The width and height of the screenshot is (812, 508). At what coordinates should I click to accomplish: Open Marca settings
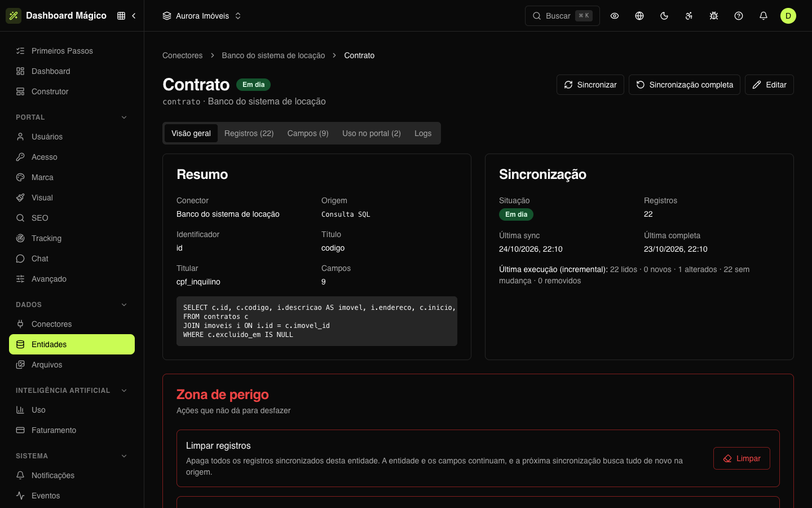point(72,177)
